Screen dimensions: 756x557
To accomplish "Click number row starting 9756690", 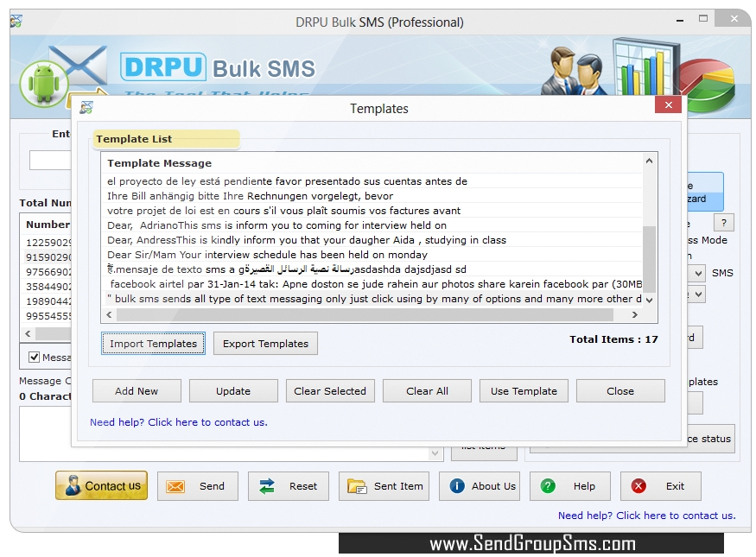I will [x=48, y=272].
